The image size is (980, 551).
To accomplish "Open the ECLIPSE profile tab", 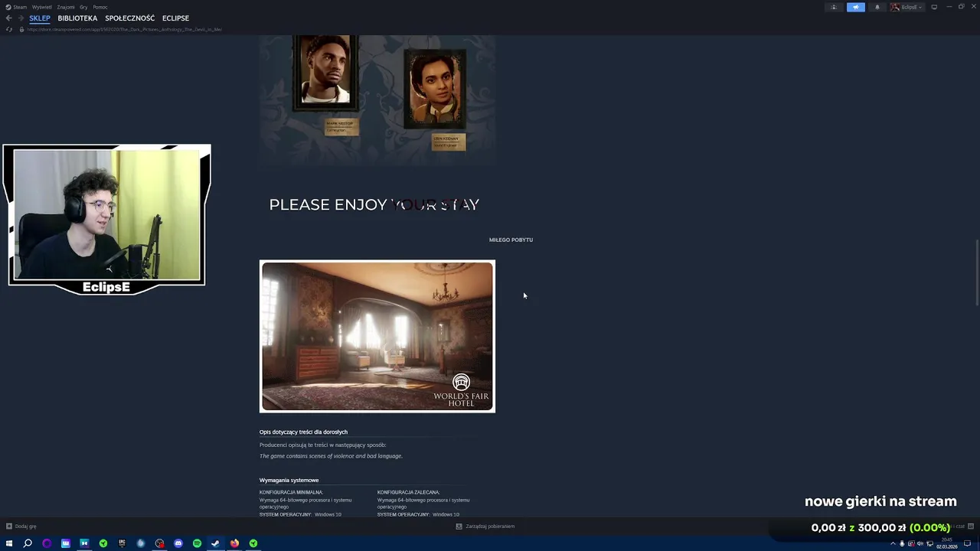I will (x=175, y=18).
